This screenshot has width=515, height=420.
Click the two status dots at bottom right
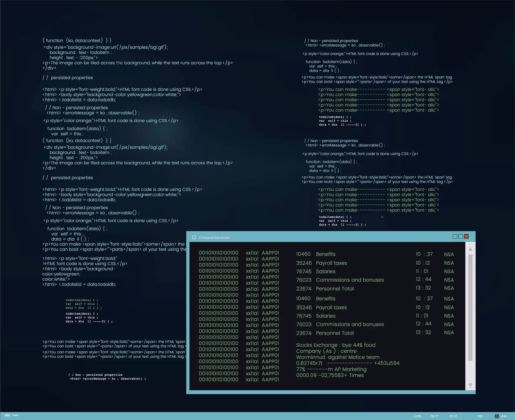(504, 416)
